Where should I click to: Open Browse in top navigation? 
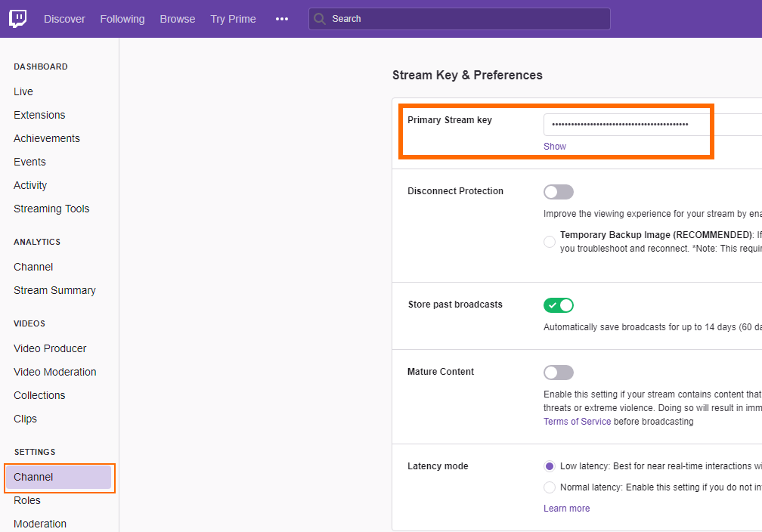(178, 19)
